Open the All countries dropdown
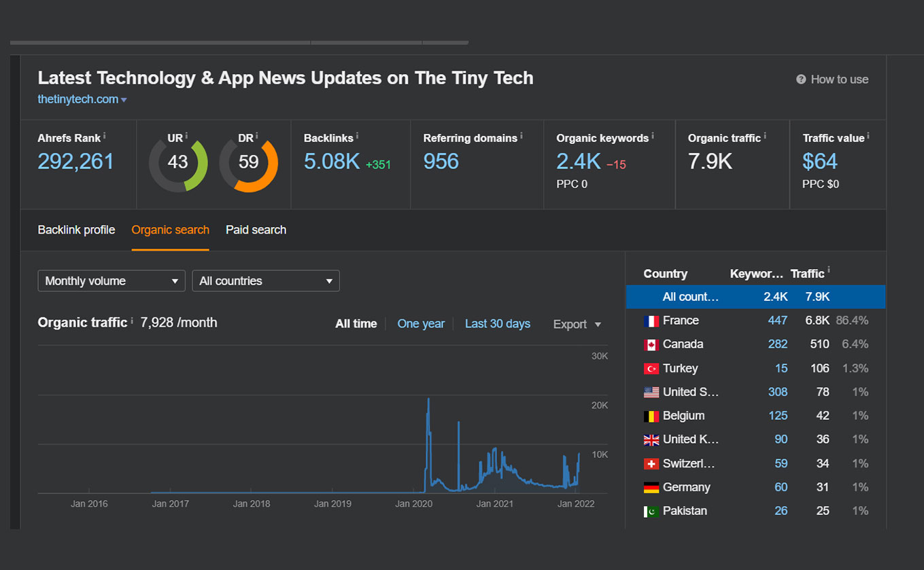Screen dimensions: 924x570 point(266,281)
